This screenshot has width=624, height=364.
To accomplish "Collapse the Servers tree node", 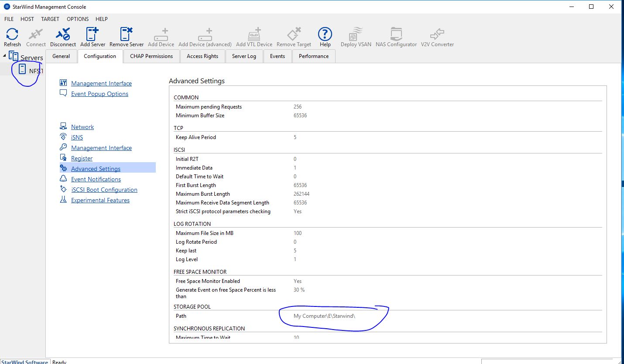I will click(5, 56).
